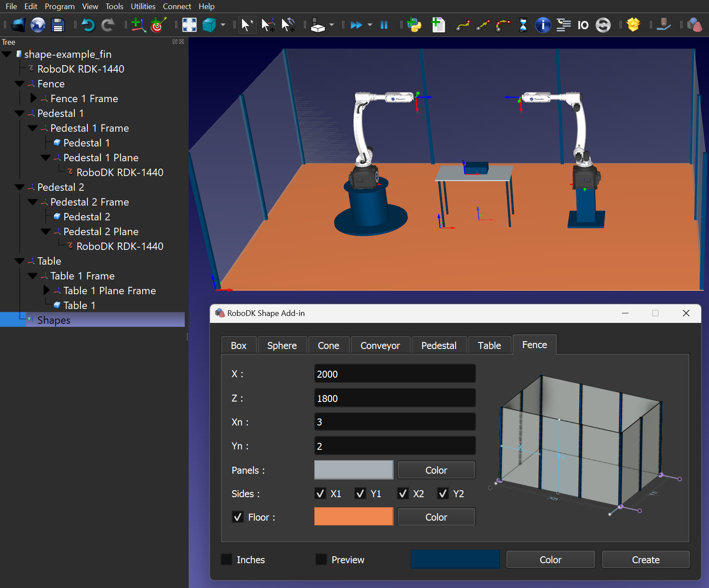Undo last action arrow icon
This screenshot has width=709, height=588.
coord(88,25)
